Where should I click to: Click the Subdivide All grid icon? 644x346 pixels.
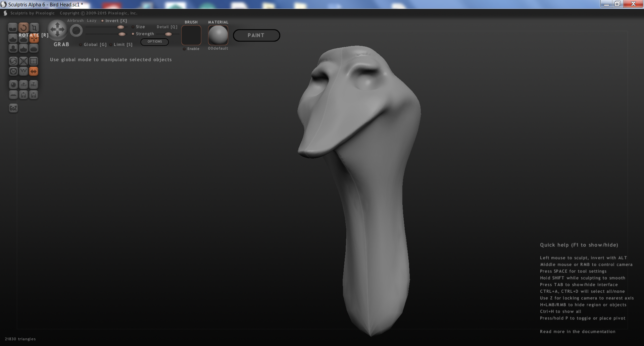click(34, 61)
